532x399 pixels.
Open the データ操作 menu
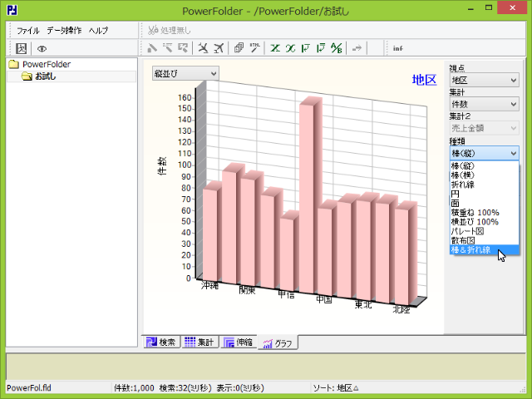[64, 30]
